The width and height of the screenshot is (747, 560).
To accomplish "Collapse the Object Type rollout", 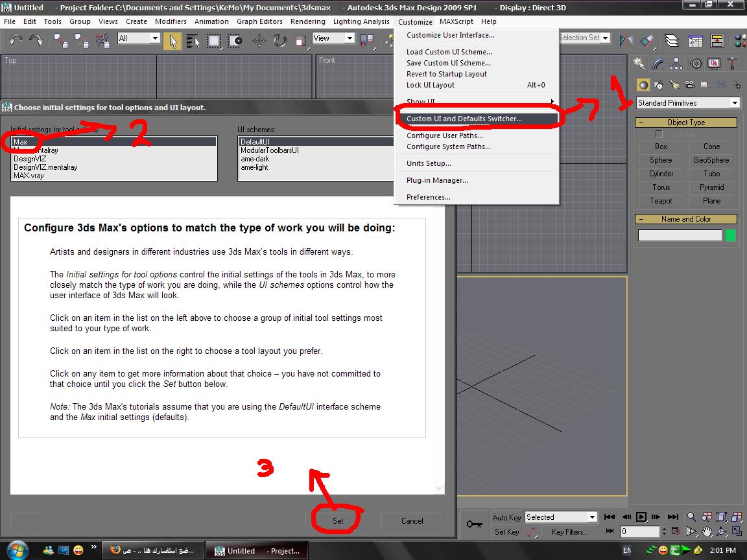I will pyautogui.click(x=686, y=122).
